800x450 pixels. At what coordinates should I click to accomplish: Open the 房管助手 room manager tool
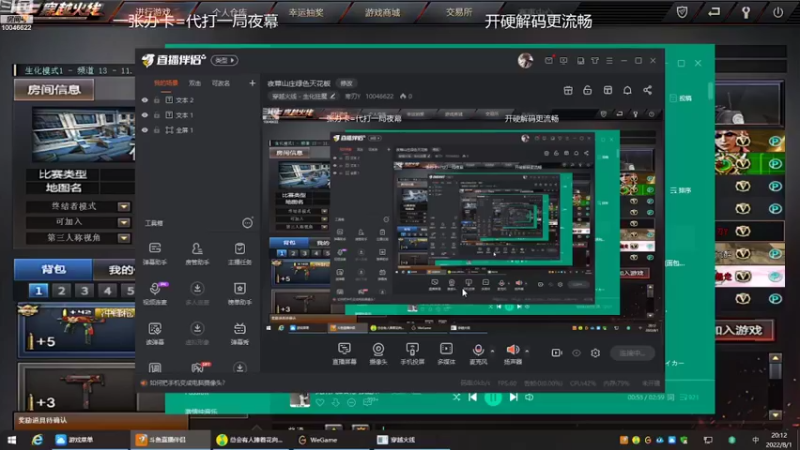point(197,254)
